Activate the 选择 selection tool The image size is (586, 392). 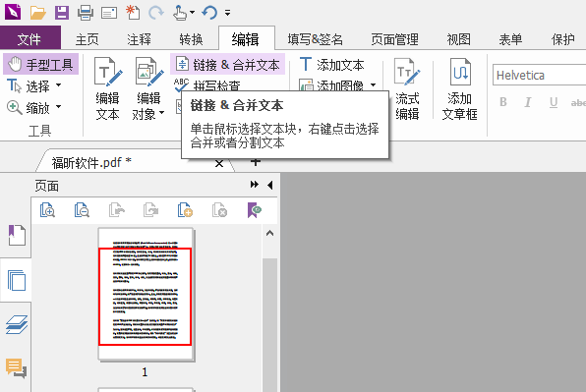pos(29,86)
